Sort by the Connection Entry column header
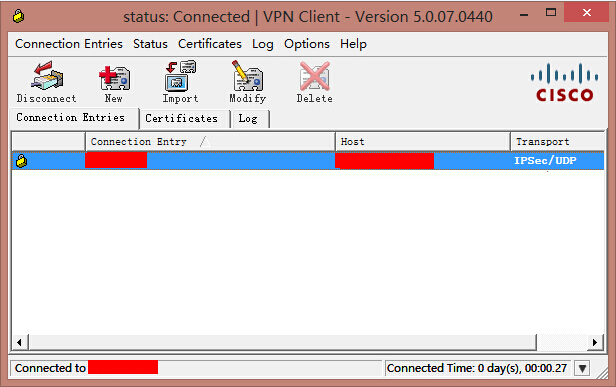 (x=210, y=141)
